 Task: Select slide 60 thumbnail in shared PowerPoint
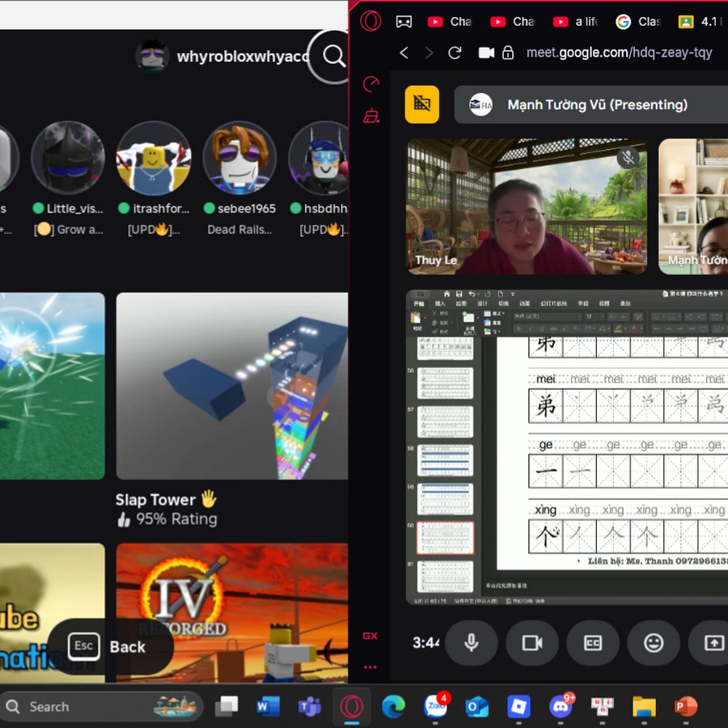click(x=445, y=538)
